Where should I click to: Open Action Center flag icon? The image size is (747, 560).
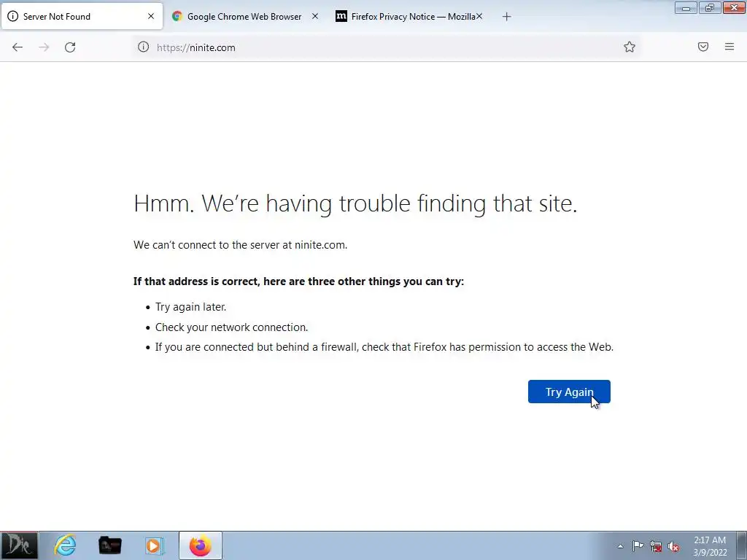point(638,546)
